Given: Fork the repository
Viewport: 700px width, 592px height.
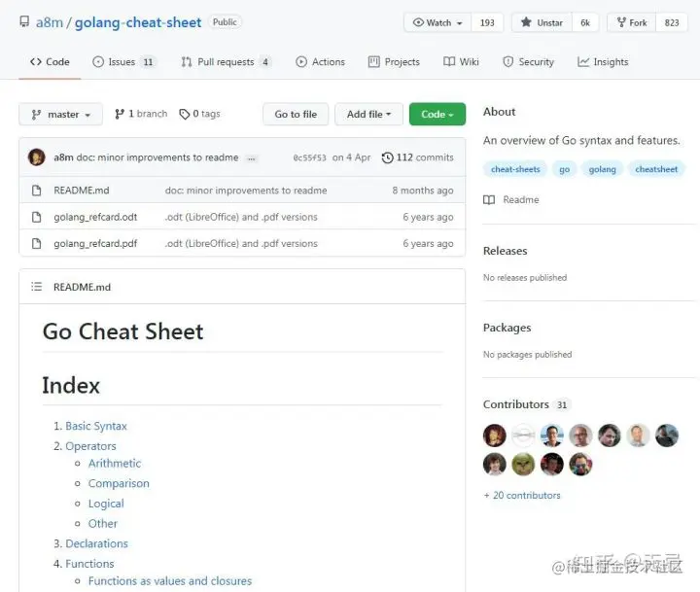Looking at the screenshot, I should (632, 22).
